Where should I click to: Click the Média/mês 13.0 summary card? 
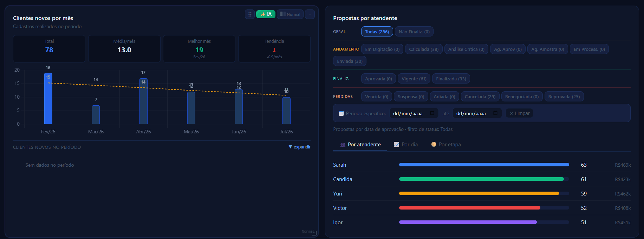click(124, 49)
